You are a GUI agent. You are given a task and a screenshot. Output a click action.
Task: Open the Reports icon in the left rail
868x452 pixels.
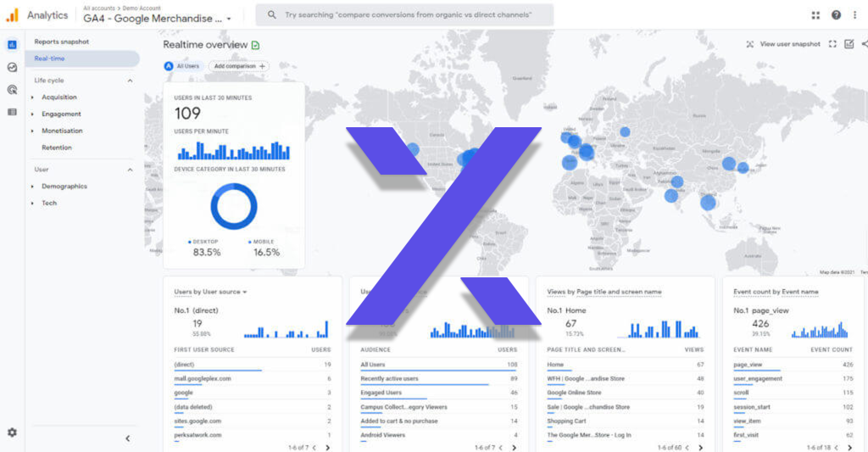[x=12, y=45]
